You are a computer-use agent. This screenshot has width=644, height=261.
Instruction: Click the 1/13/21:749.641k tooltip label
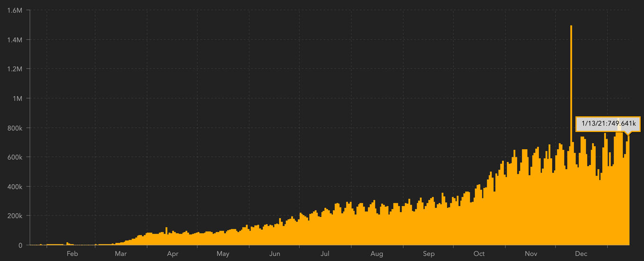608,124
